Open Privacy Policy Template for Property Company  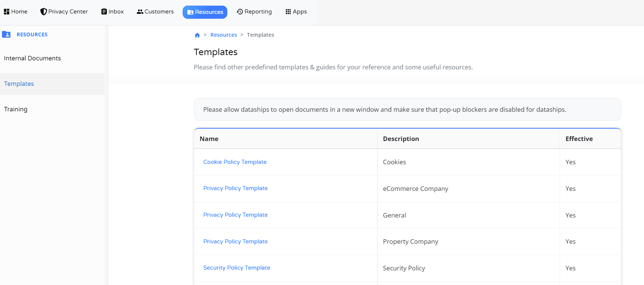pyautogui.click(x=236, y=241)
